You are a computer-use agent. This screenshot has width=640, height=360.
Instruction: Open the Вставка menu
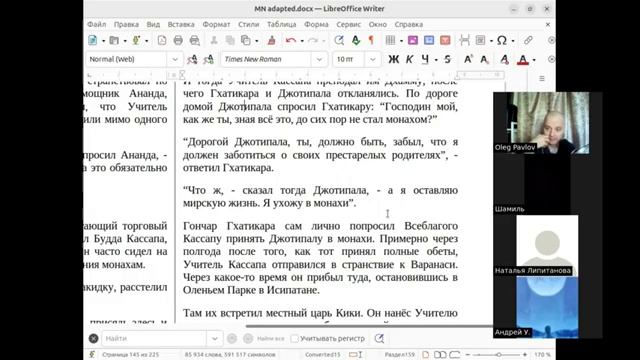point(181,24)
